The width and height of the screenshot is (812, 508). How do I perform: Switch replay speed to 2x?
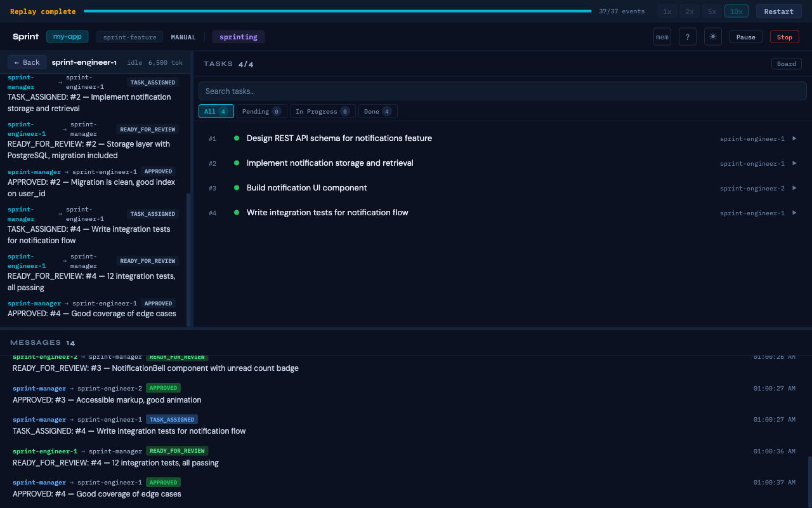pos(689,11)
